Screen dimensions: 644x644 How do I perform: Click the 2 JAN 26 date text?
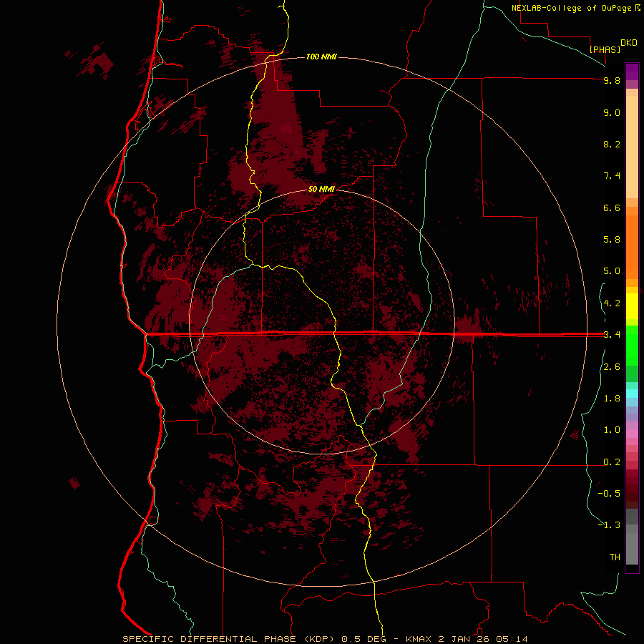pos(465,639)
